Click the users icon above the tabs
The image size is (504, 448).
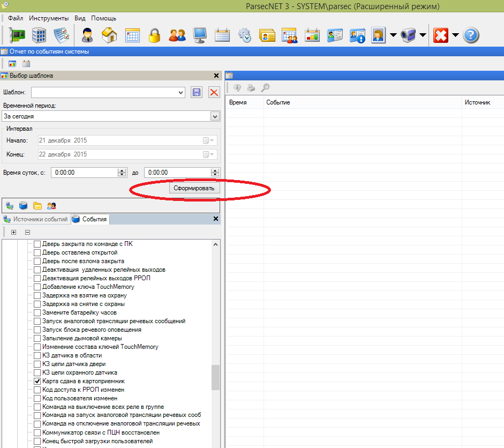(x=51, y=205)
